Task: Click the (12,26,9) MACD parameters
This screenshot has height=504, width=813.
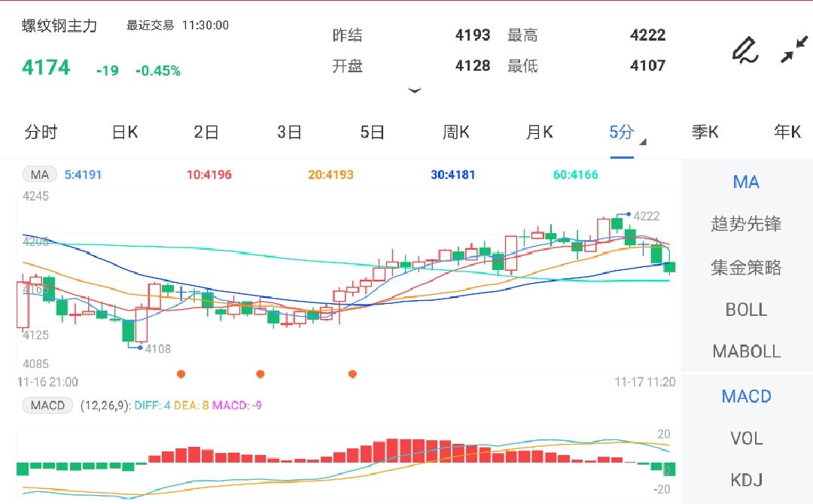Action: (x=105, y=405)
